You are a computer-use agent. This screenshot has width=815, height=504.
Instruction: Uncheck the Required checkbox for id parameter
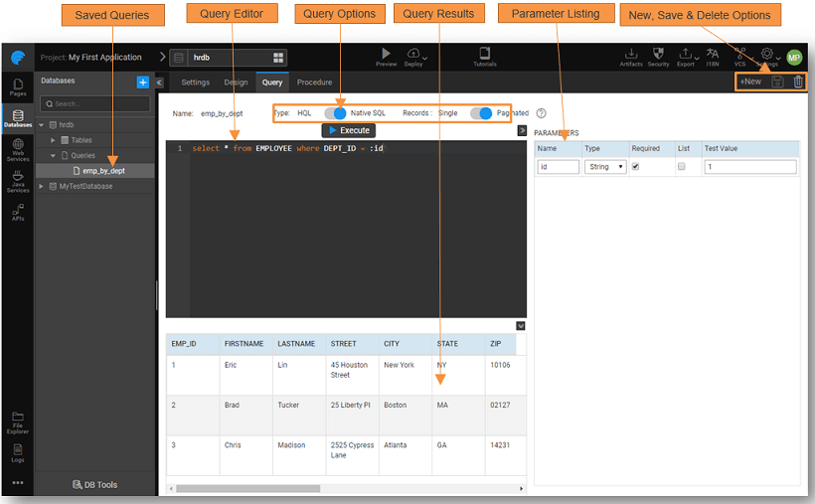pyautogui.click(x=636, y=167)
